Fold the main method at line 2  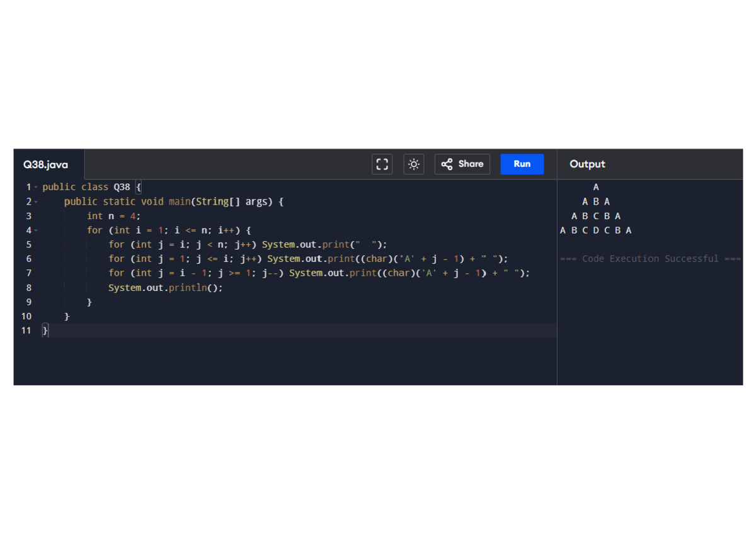36,202
